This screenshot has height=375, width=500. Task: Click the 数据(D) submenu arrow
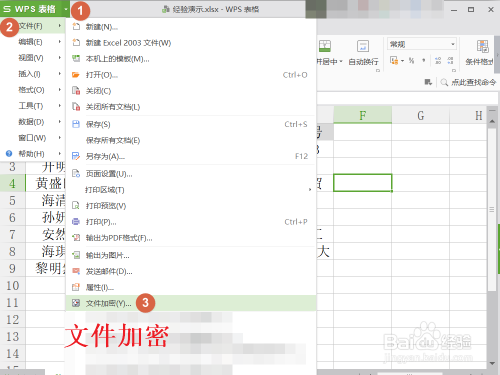click(x=60, y=122)
